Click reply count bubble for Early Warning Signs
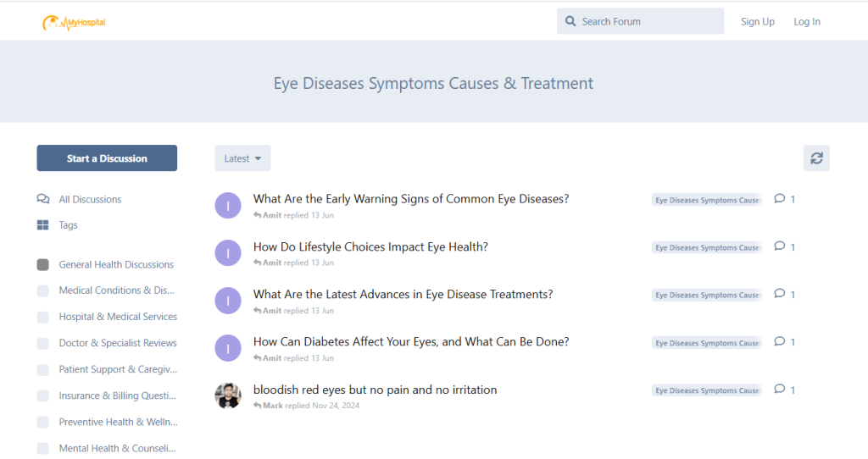Image resolution: width=868 pixels, height=459 pixels. click(x=784, y=200)
